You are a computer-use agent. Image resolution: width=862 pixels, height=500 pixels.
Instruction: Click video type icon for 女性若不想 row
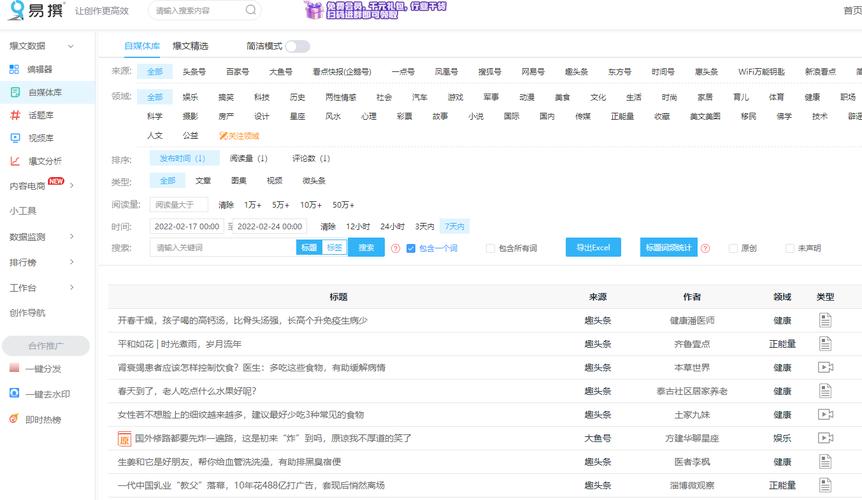pos(825,414)
